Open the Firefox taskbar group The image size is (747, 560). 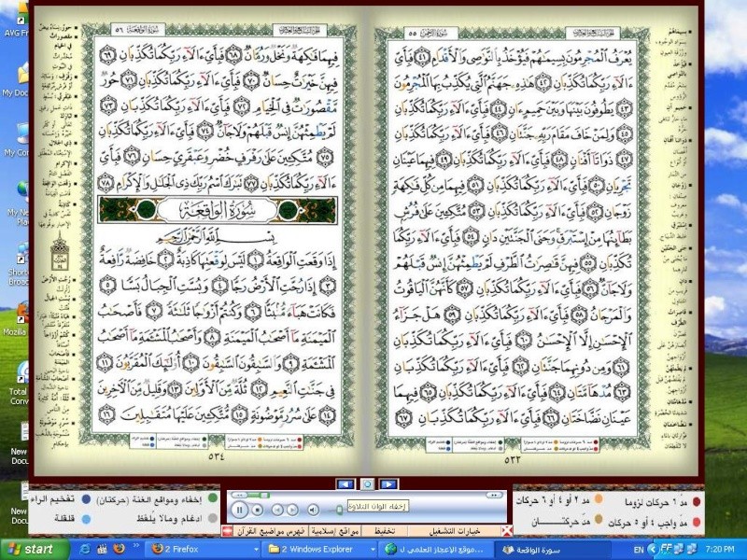click(x=203, y=549)
